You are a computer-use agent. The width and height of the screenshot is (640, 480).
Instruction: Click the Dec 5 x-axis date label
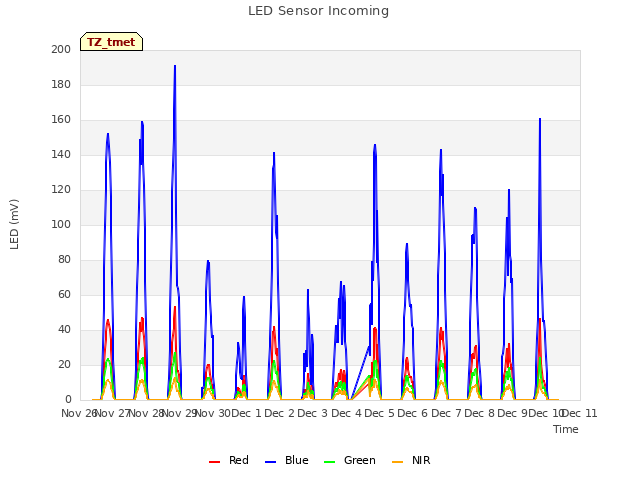click(x=380, y=413)
